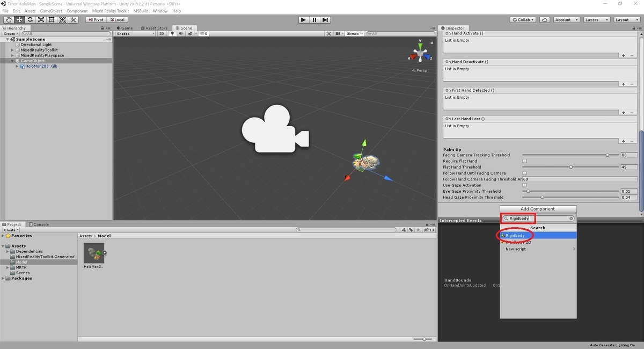Screen dimensions: 644x349
Task: Expand HoloMon283_Glb in Hierarchy
Action: tap(17, 66)
